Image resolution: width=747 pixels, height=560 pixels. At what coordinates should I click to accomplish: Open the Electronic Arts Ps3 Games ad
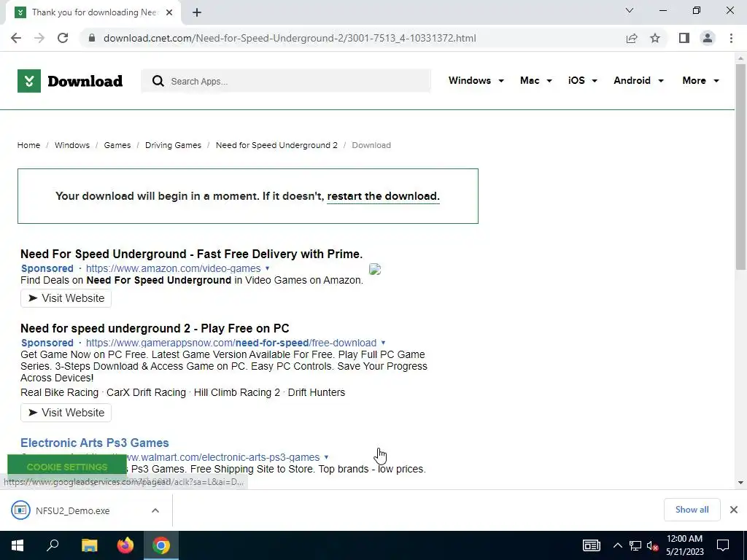click(x=95, y=443)
